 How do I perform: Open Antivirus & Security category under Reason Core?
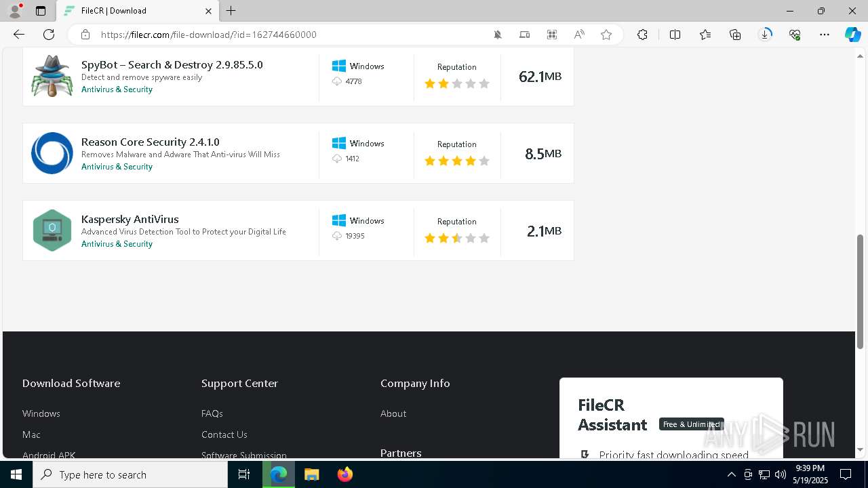(x=117, y=167)
